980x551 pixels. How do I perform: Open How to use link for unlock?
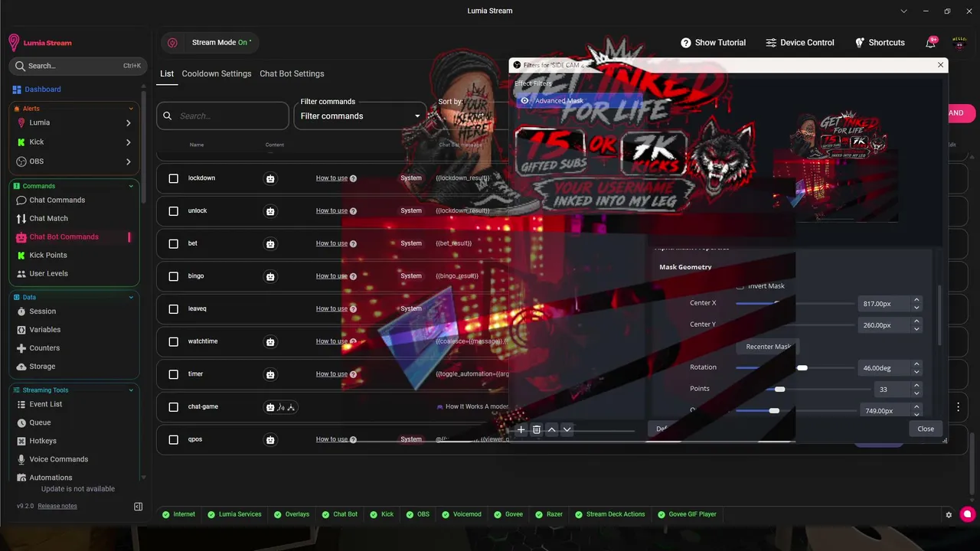coord(332,211)
